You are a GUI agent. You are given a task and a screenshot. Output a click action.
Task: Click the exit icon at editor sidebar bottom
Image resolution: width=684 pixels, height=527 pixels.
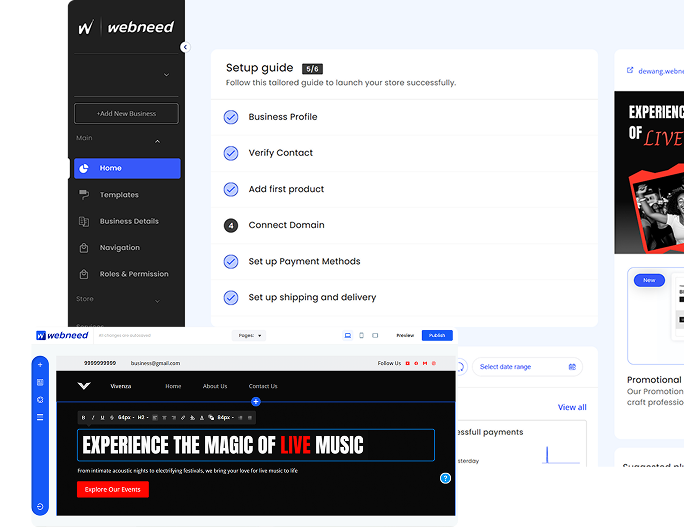[x=40, y=506]
